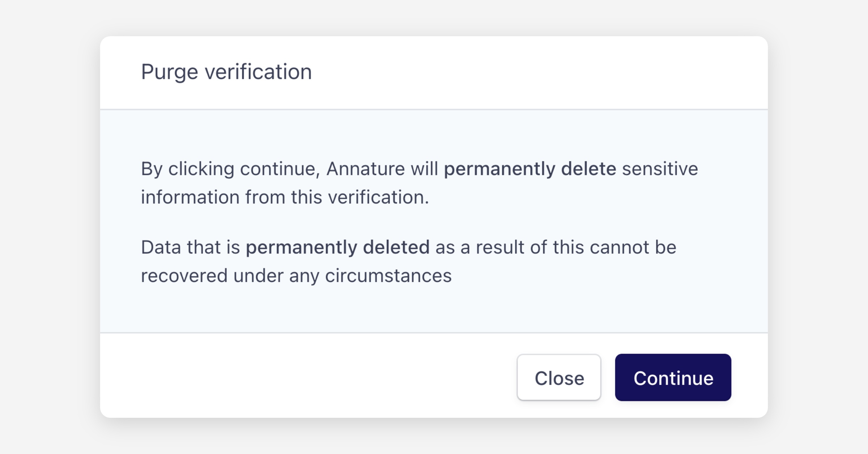This screenshot has height=454, width=868.
Task: Click the "Data that is" phrase
Action: point(190,248)
